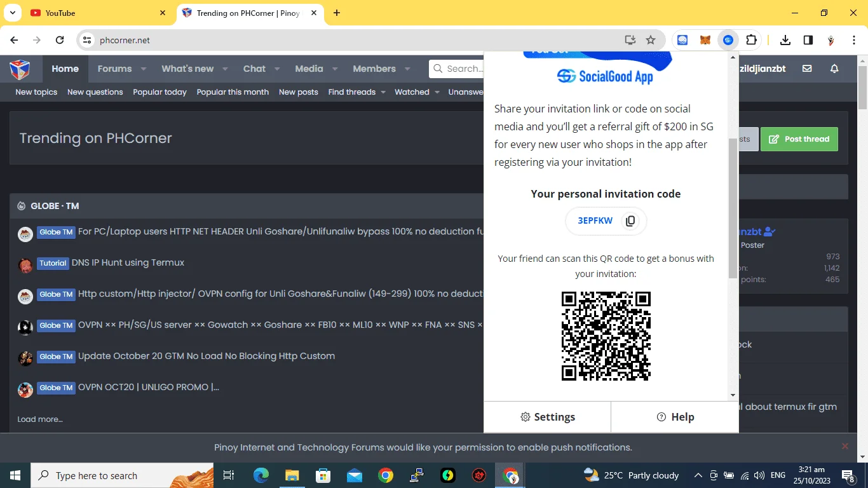Click the invitation QR code
Screen dimensions: 868x488
point(606,336)
